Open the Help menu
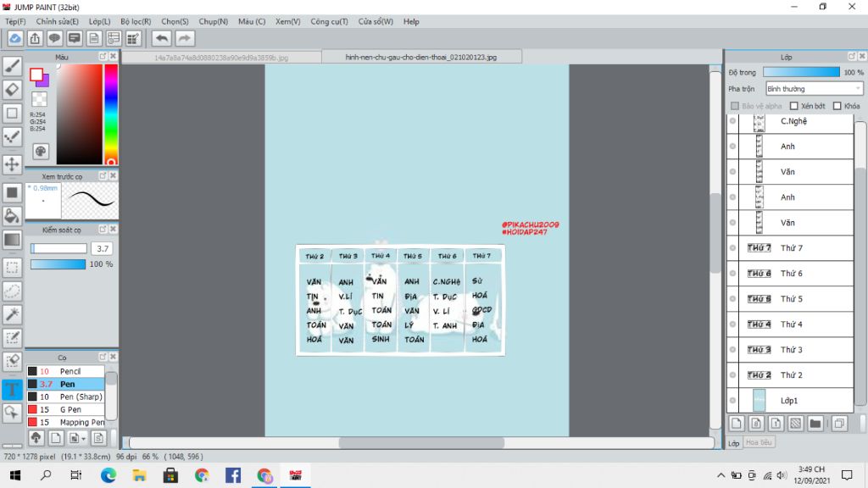 click(x=411, y=21)
